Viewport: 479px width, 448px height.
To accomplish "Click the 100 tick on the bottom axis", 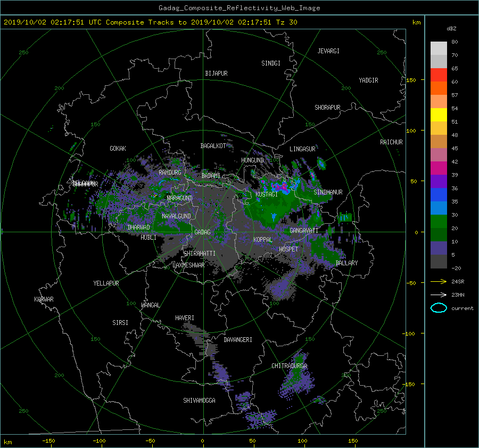I will click(302, 441).
